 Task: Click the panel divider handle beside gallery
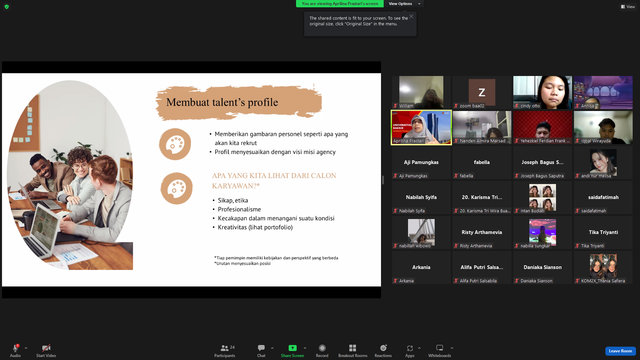(383, 180)
